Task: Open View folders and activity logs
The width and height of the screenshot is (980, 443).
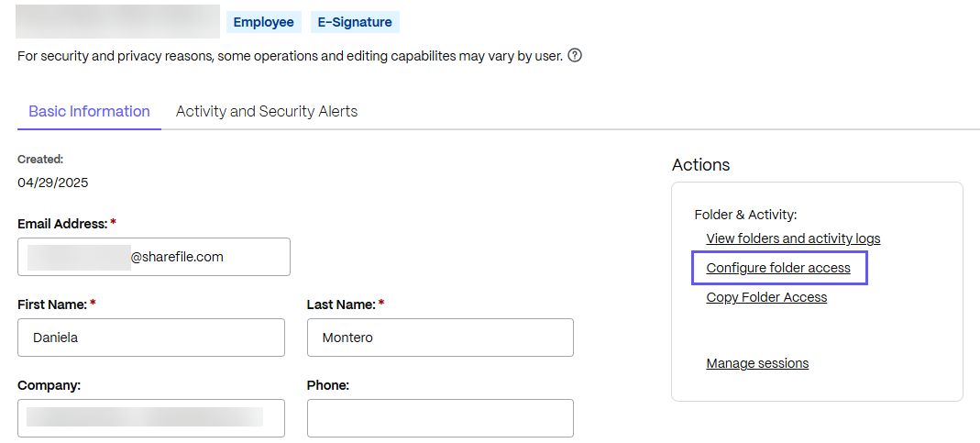Action: point(793,238)
